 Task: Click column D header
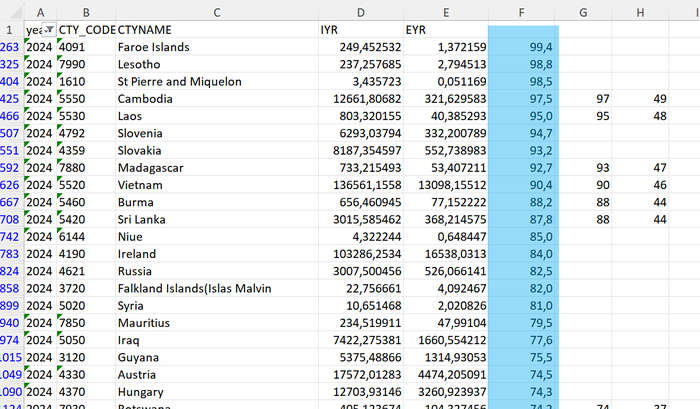click(360, 11)
